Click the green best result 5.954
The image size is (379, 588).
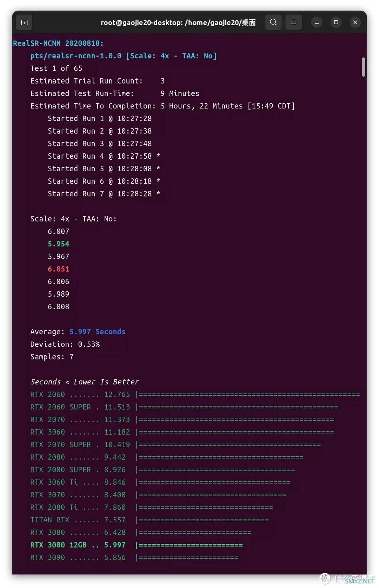click(x=59, y=244)
